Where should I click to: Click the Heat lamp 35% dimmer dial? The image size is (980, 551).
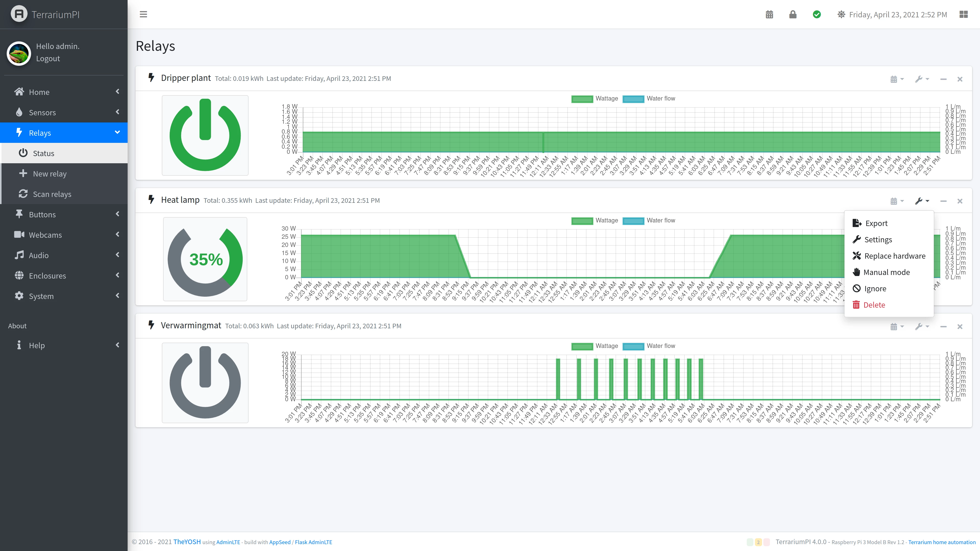pyautogui.click(x=205, y=259)
